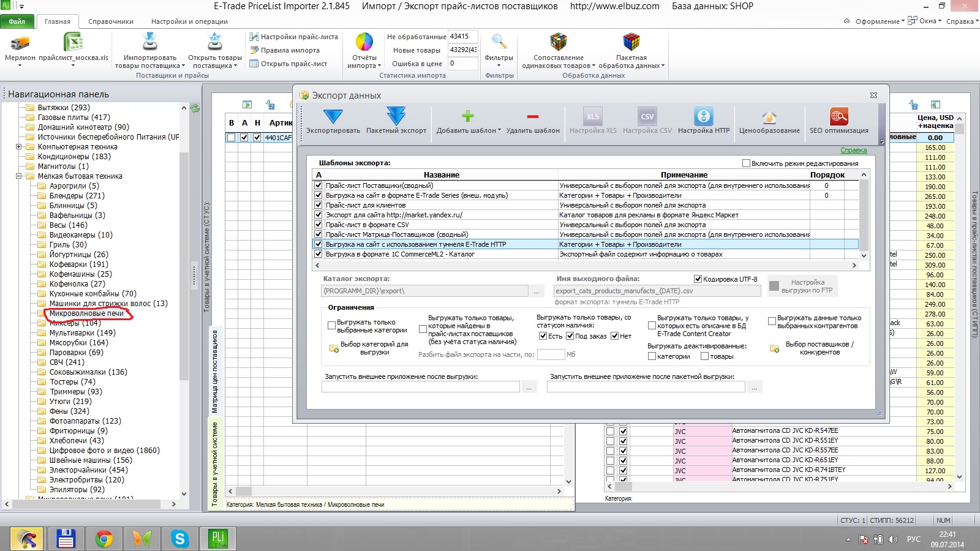Click the butterfly app icon in taskbar
Image resolution: width=980 pixels, height=551 pixels.
[x=142, y=539]
